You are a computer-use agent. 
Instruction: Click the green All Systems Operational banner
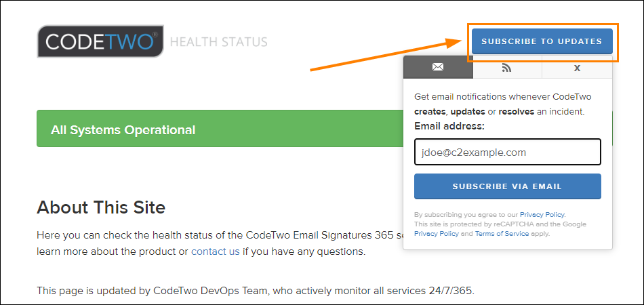click(x=220, y=129)
